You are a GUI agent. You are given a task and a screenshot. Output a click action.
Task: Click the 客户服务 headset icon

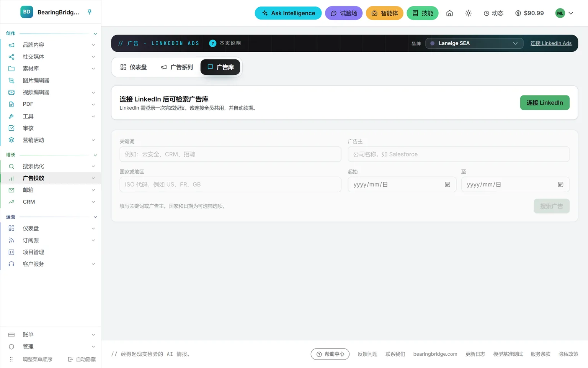11,264
